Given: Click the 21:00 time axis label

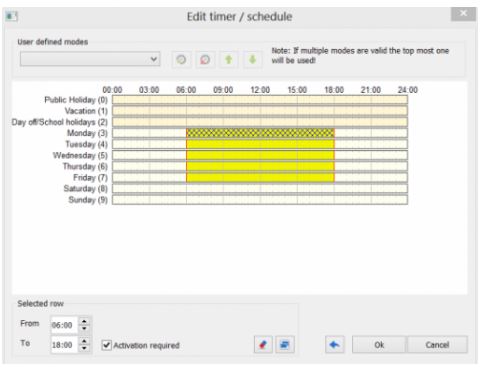Looking at the screenshot, I should point(371,90).
